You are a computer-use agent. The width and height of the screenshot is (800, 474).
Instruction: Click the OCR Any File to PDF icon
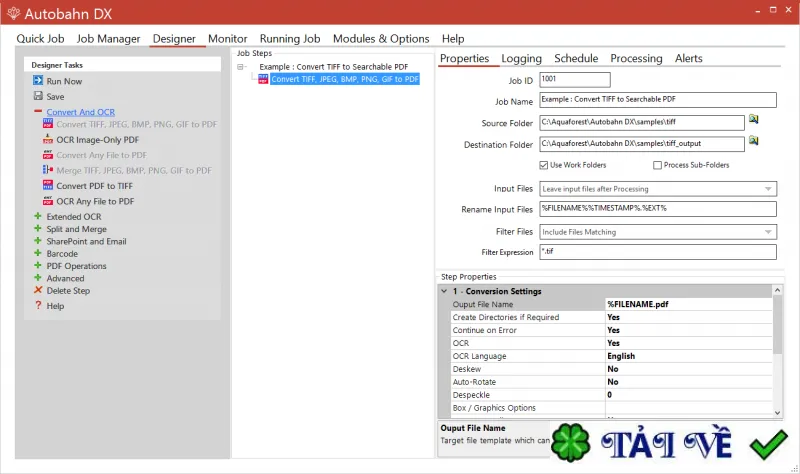[48, 201]
